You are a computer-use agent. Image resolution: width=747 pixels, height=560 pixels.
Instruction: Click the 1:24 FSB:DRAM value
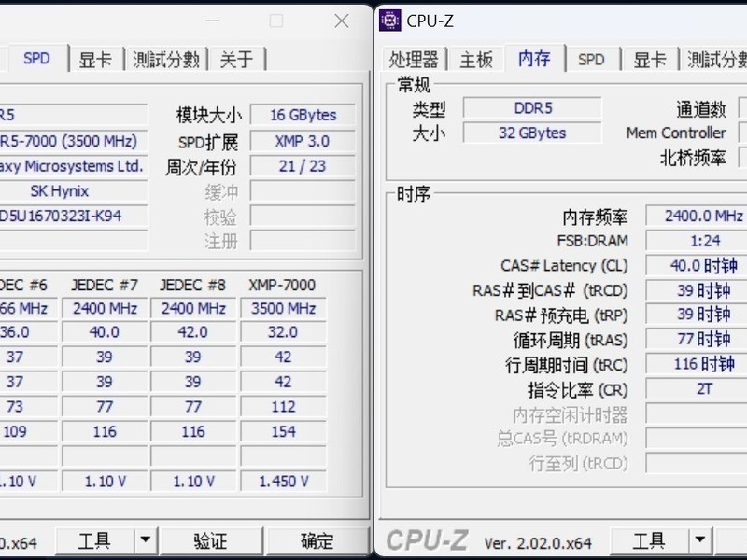click(x=697, y=241)
